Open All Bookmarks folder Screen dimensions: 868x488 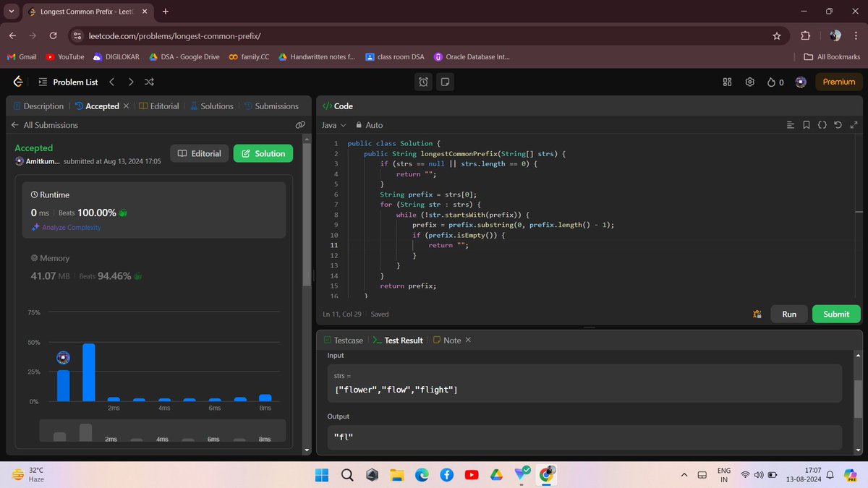click(832, 56)
